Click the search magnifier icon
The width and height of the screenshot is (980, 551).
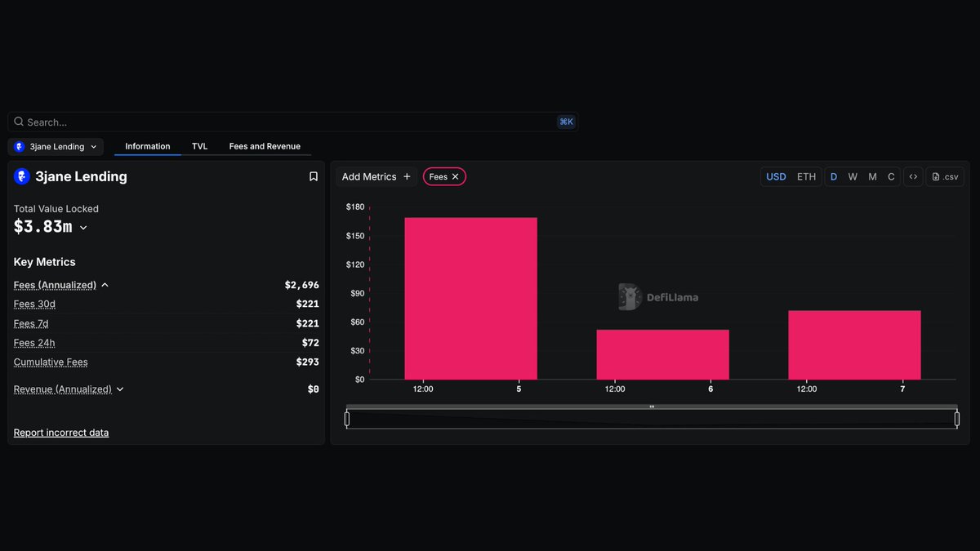point(19,122)
